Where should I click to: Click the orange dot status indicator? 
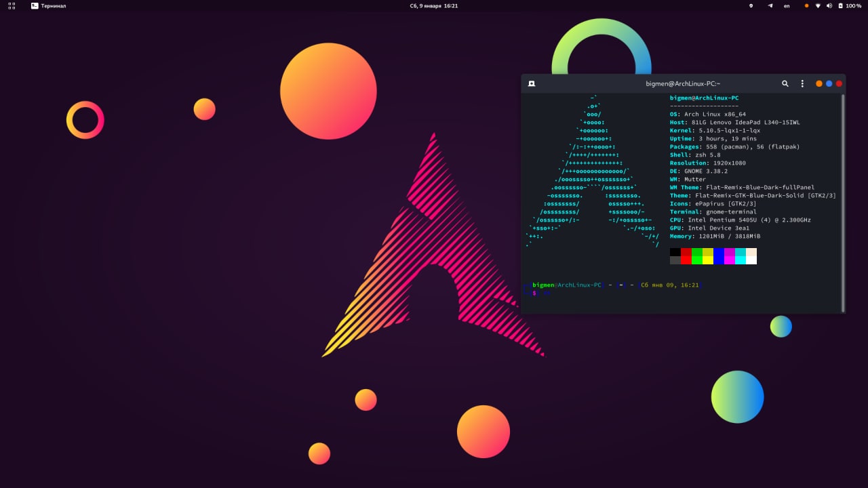click(806, 5)
